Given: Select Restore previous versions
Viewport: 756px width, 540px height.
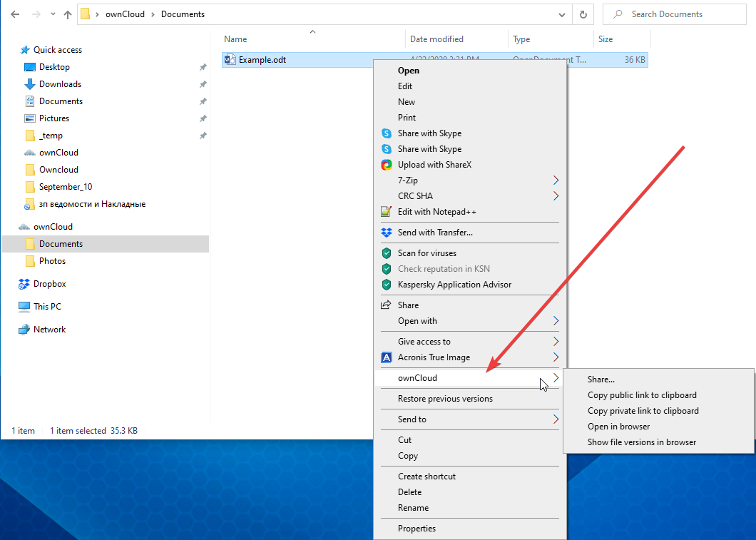Looking at the screenshot, I should (445, 399).
